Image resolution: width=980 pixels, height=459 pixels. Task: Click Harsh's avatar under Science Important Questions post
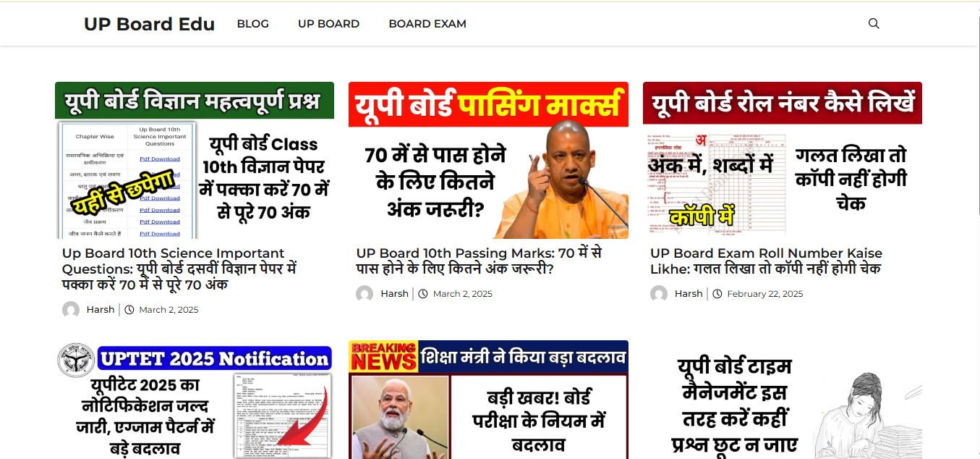[71, 310]
